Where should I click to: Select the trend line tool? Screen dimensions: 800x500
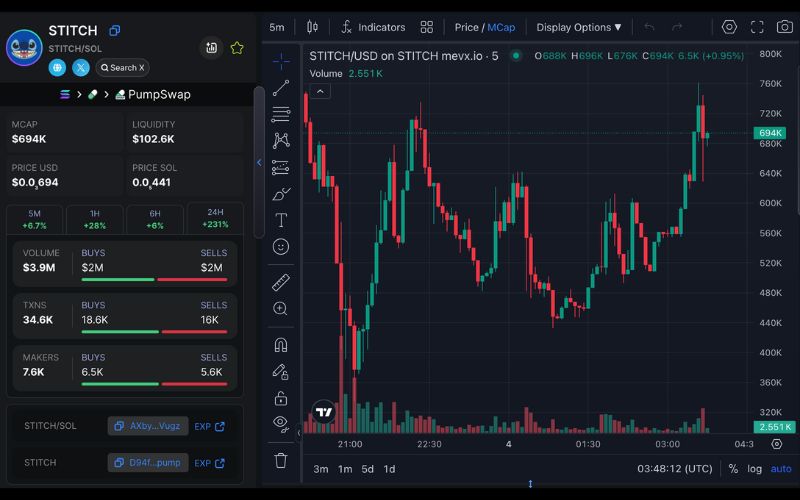pos(281,88)
